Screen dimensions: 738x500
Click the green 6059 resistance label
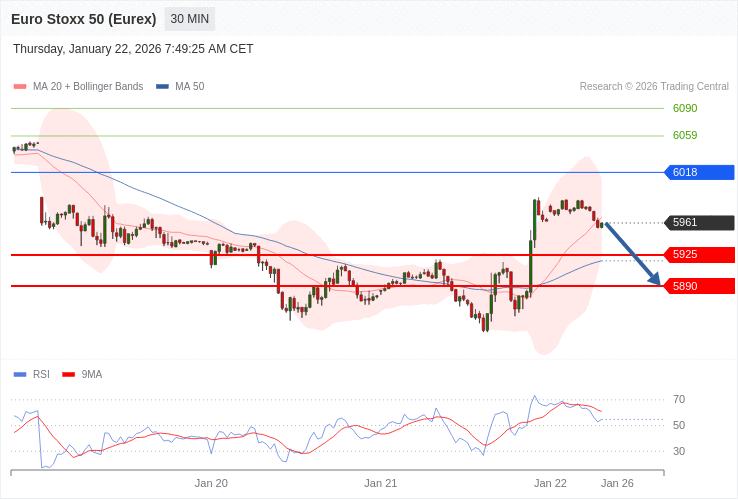(x=685, y=135)
